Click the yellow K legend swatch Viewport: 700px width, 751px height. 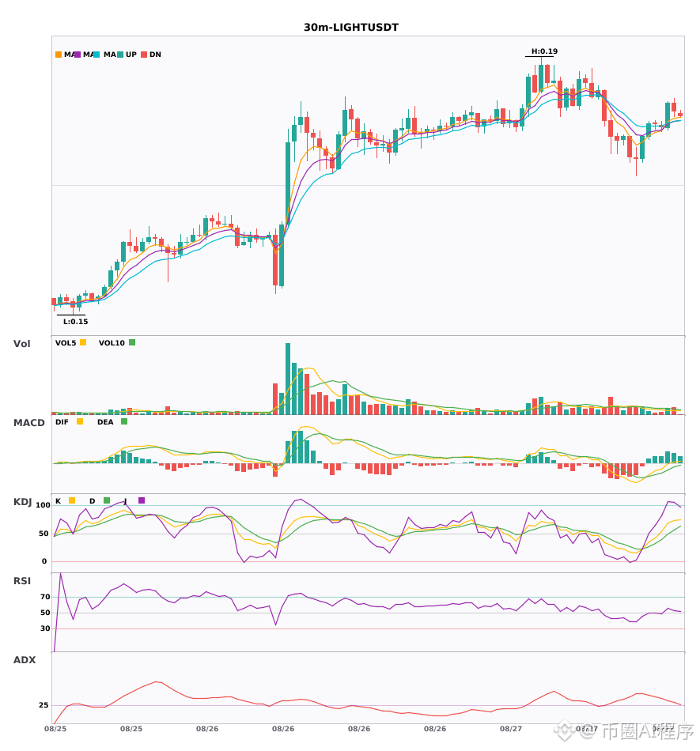click(x=72, y=500)
